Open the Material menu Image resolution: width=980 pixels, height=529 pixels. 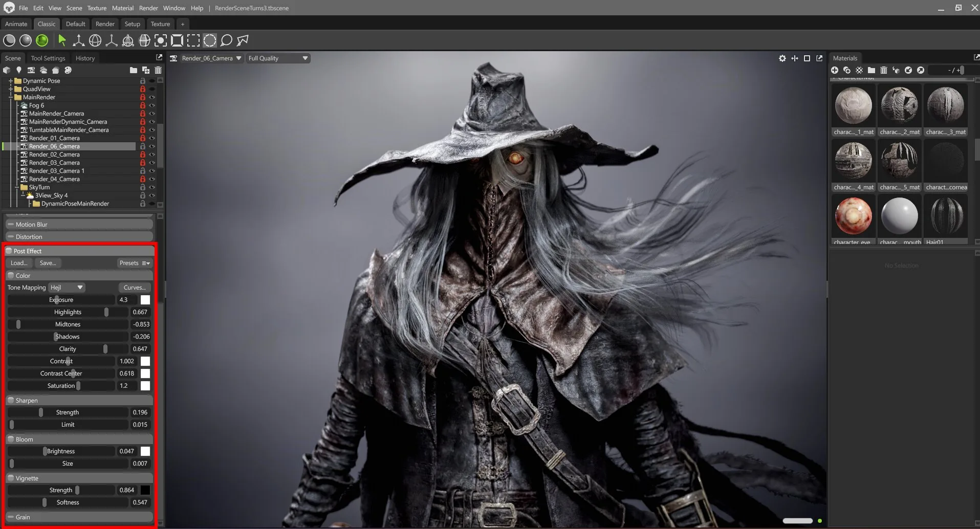123,8
